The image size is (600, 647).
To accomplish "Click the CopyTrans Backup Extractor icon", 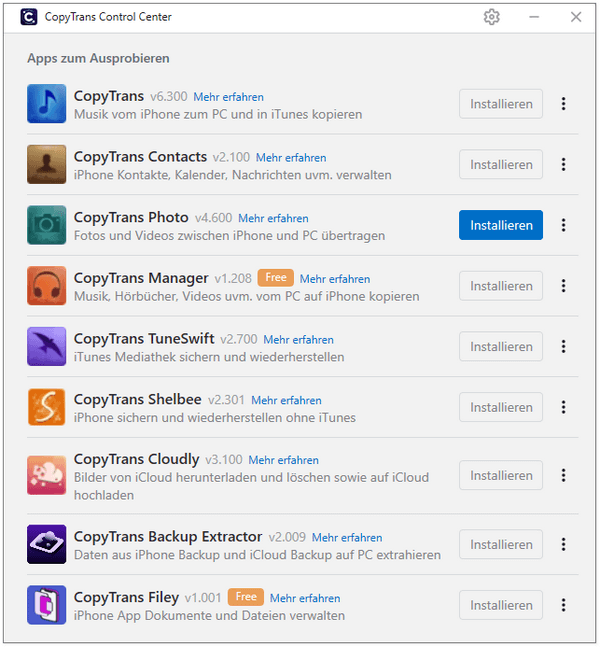I will click(47, 544).
